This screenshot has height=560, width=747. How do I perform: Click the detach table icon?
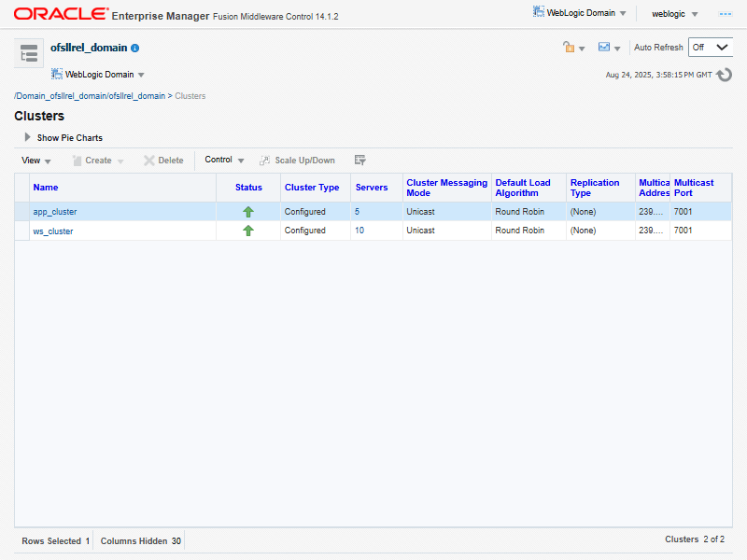[x=360, y=161]
